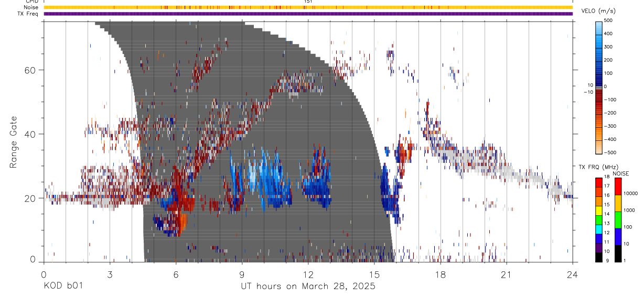Select the red 17-18 MHz frequency swatch
Screen dimensions: 644x297
pyautogui.click(x=599, y=182)
